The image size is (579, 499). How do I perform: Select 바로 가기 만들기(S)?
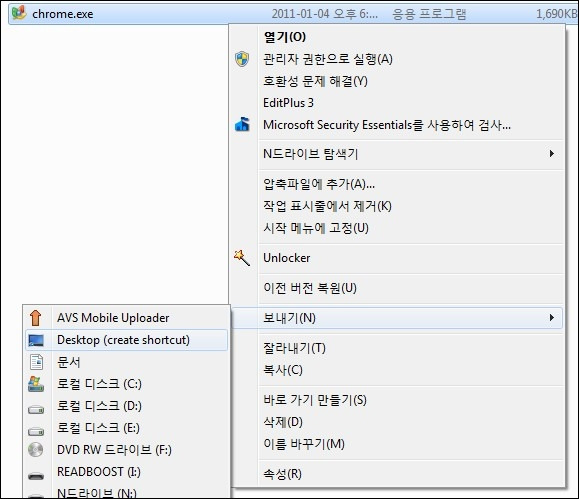(397, 400)
